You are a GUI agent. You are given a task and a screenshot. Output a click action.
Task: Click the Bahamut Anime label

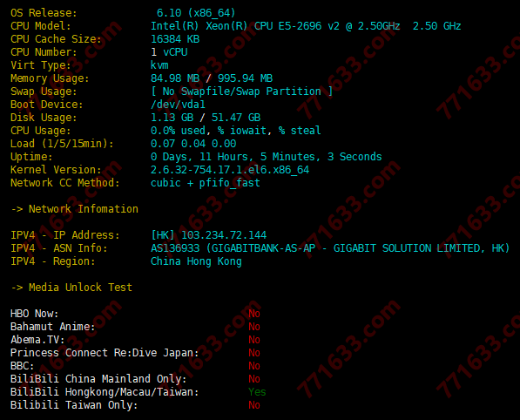tap(53, 327)
